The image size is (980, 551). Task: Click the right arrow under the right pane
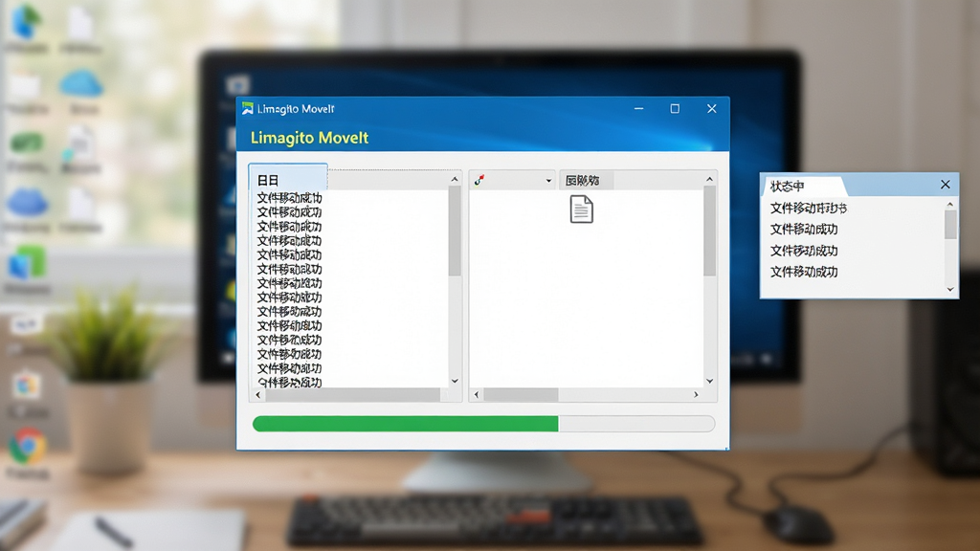coord(696,395)
